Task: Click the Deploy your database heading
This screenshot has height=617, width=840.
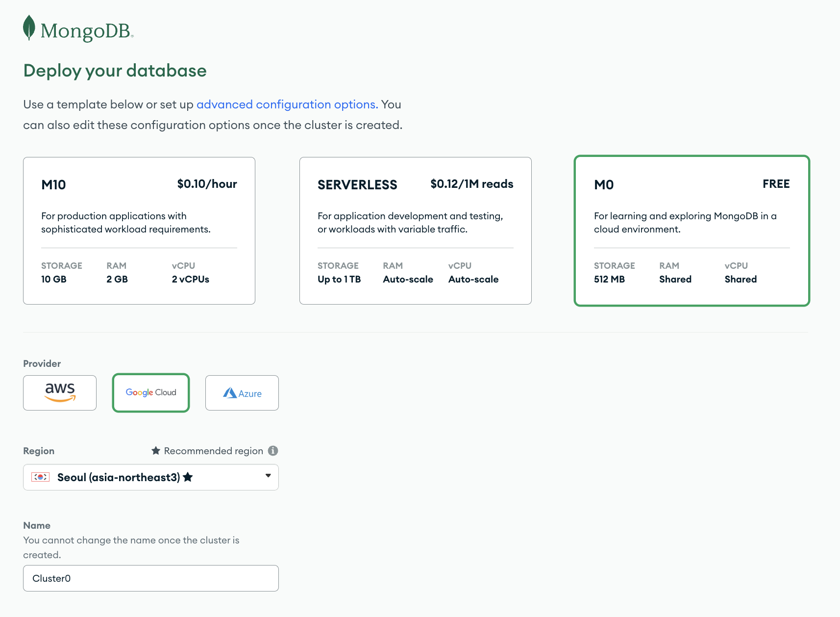Action: click(115, 71)
